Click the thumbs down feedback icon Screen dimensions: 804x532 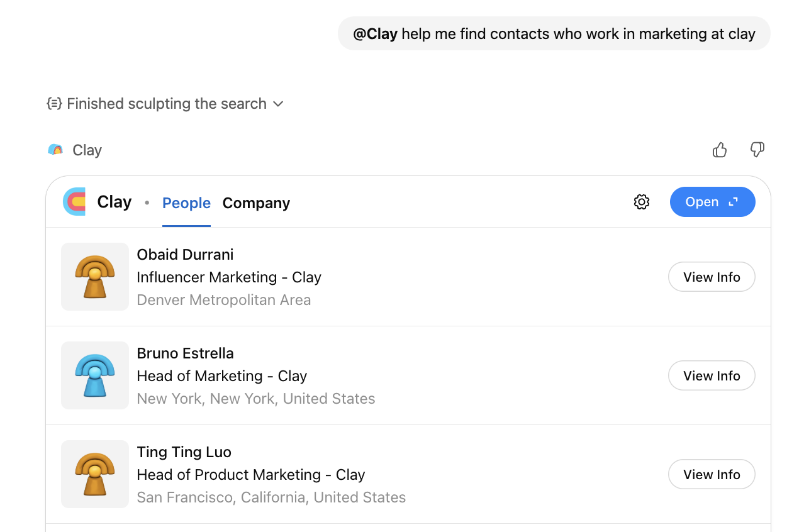[757, 150]
